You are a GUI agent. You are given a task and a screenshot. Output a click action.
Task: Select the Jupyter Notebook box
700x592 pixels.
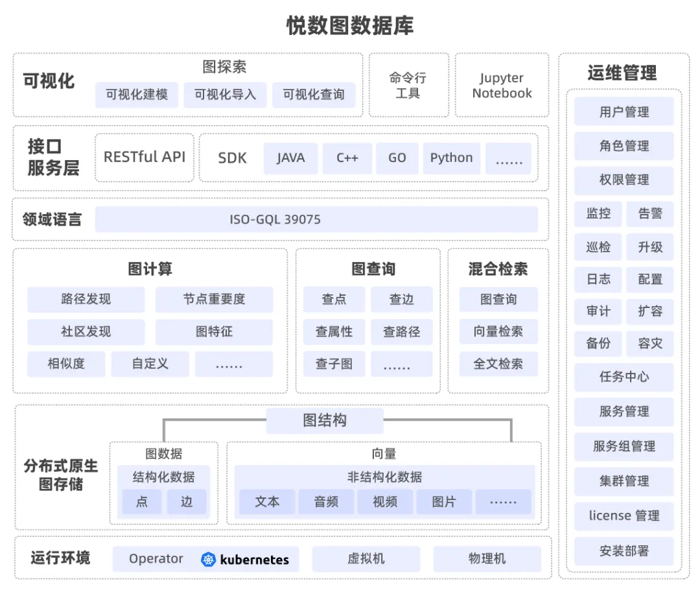point(502,86)
